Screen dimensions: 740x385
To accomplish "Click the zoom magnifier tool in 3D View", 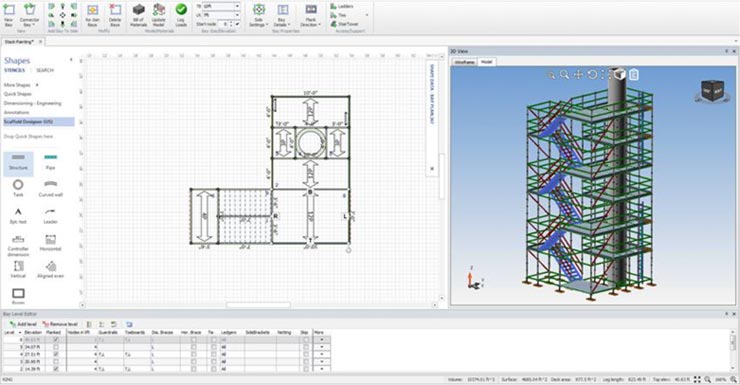I will (564, 75).
